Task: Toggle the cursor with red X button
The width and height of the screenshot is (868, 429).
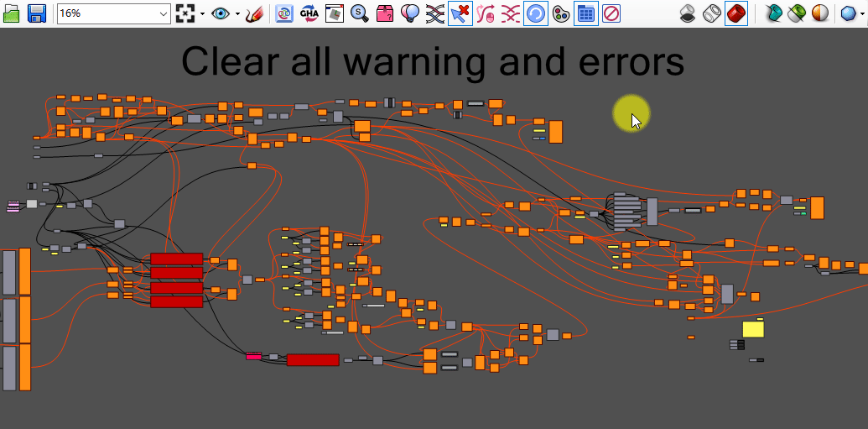Action: 460,13
